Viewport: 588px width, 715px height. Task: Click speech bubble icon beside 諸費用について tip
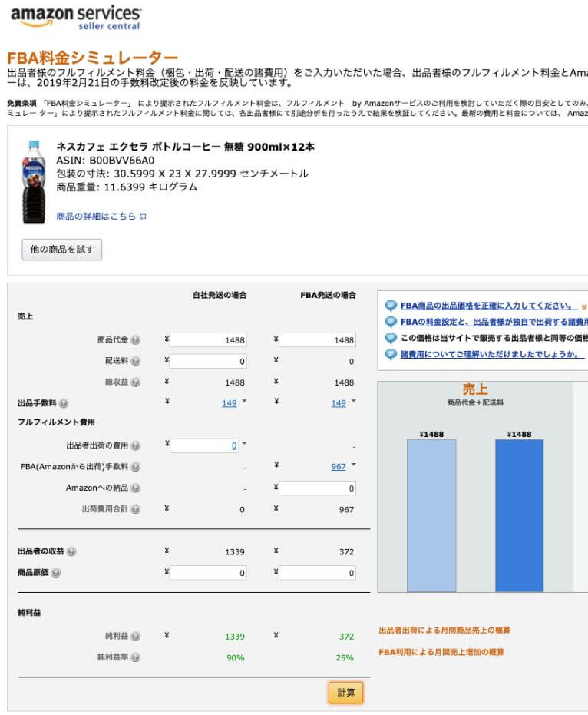[391, 354]
